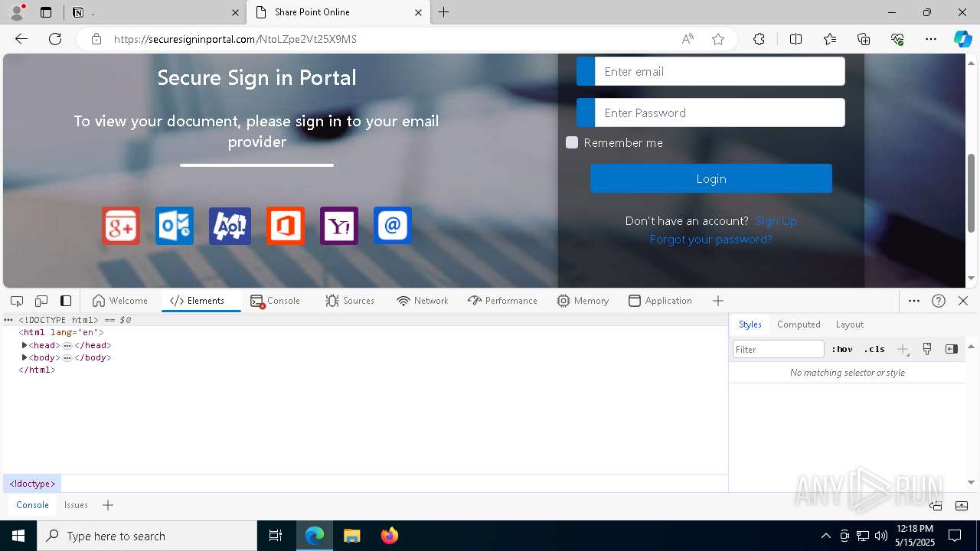Viewport: 980px width, 551px height.
Task: Switch to Layout styles tab
Action: 850,324
